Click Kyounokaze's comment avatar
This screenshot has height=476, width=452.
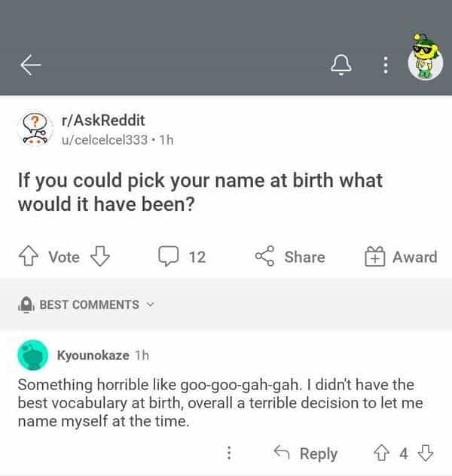33,355
